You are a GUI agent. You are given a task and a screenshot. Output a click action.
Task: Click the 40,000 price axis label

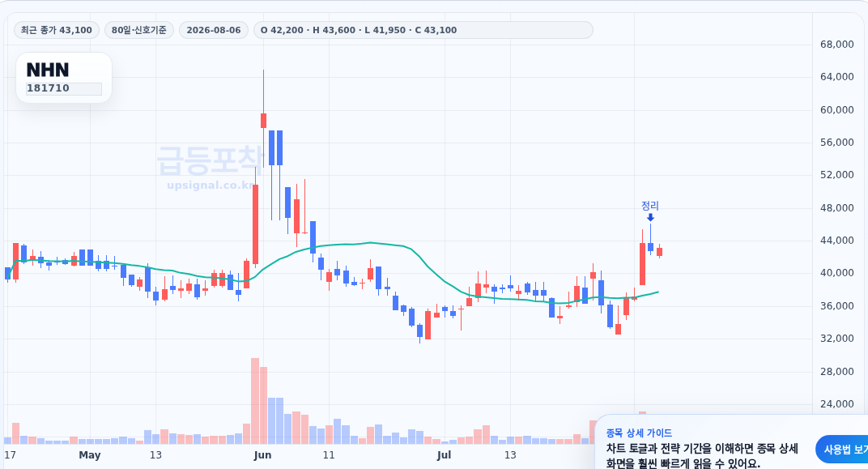tap(837, 273)
